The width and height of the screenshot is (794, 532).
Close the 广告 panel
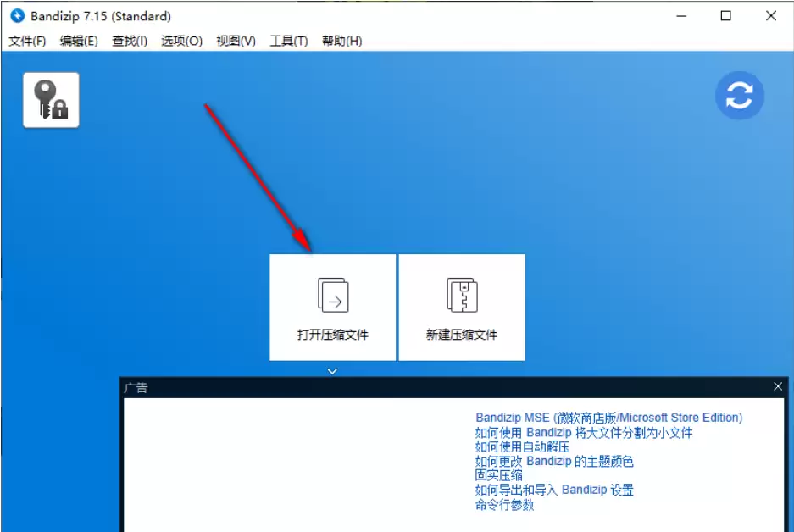tap(778, 387)
